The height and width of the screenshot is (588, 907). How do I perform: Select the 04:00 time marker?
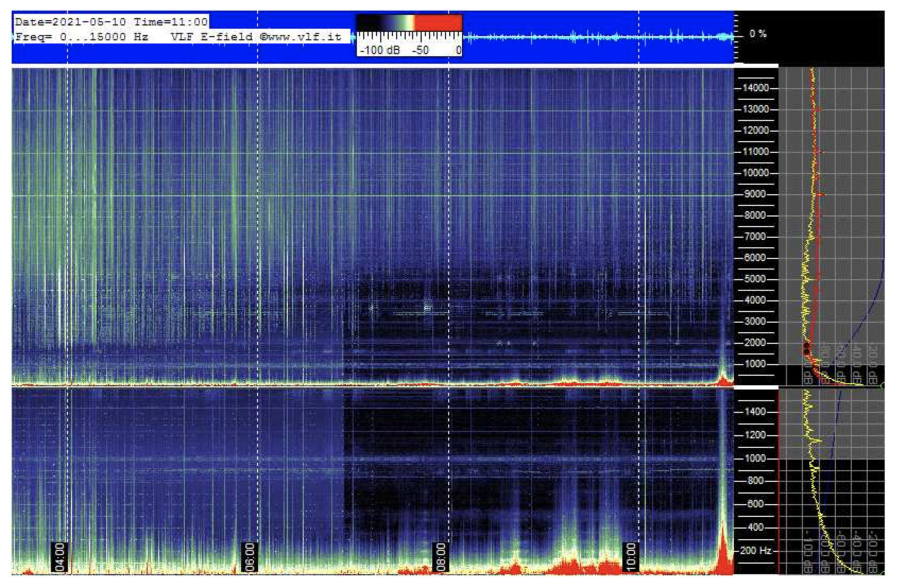(59, 557)
